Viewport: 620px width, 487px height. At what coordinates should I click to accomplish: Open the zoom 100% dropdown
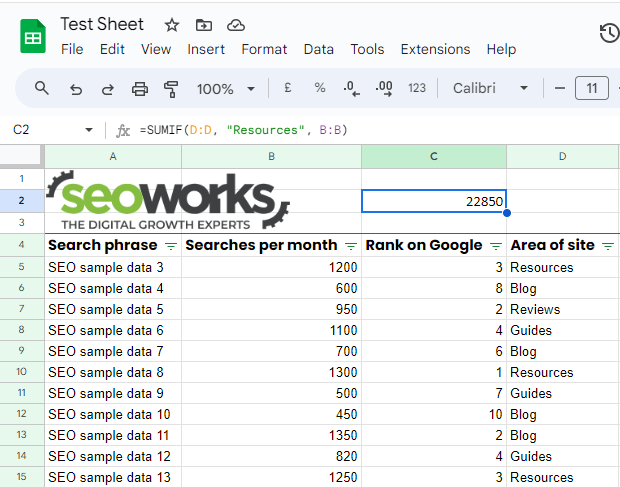coord(225,89)
